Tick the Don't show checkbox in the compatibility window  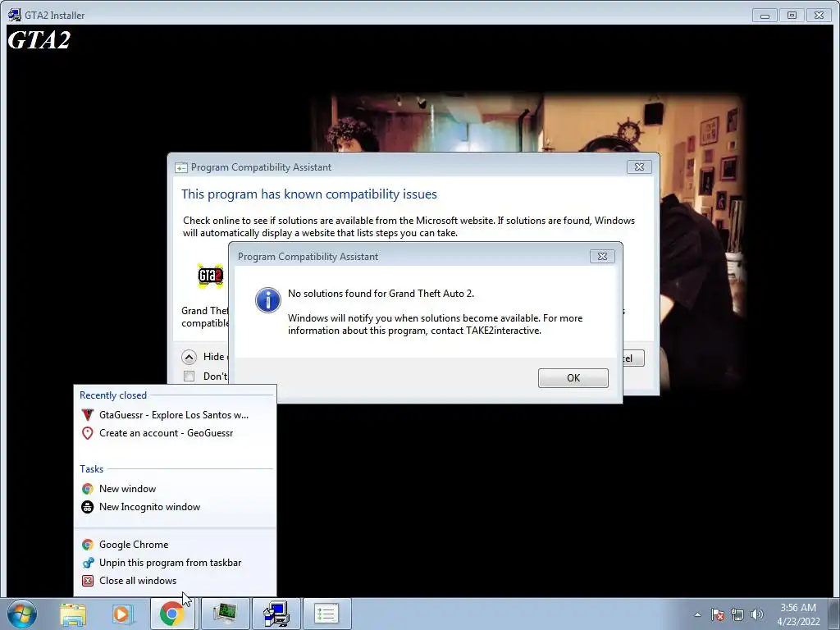click(x=189, y=376)
